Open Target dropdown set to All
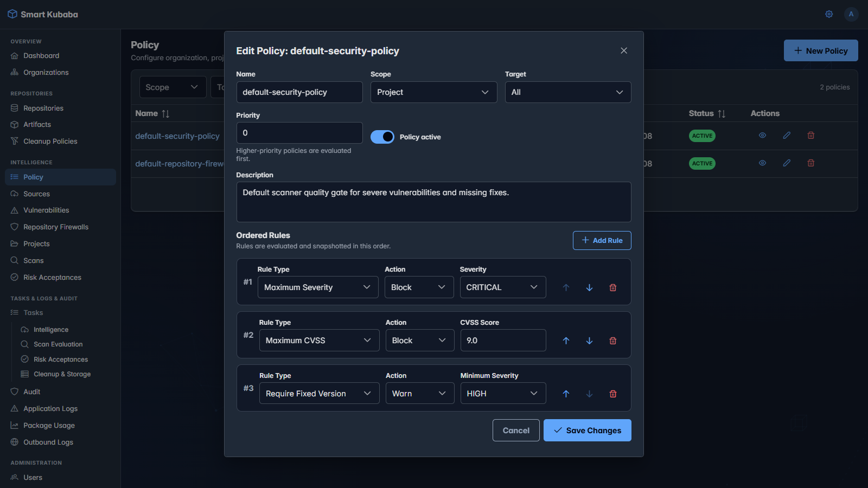868x488 pixels. 568,92
